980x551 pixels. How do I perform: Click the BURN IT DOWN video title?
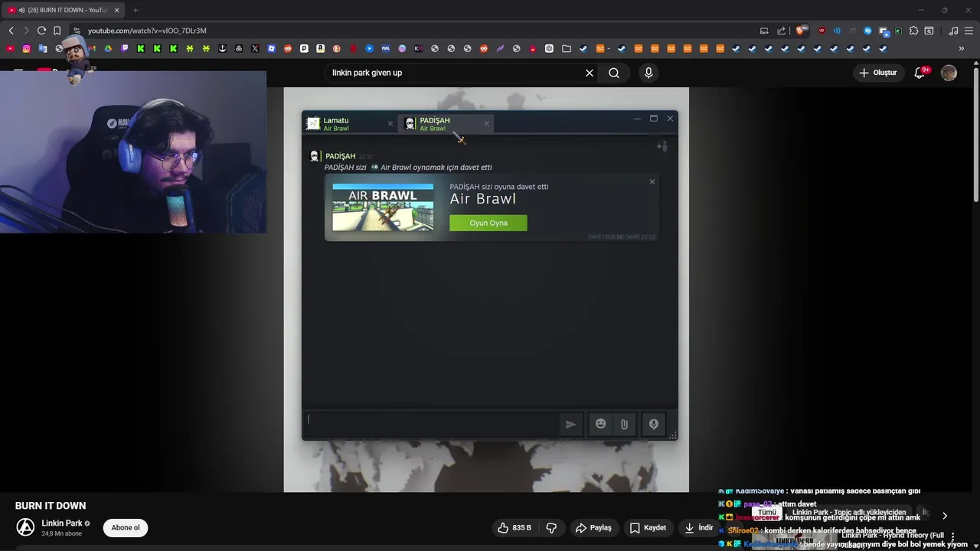(x=51, y=506)
